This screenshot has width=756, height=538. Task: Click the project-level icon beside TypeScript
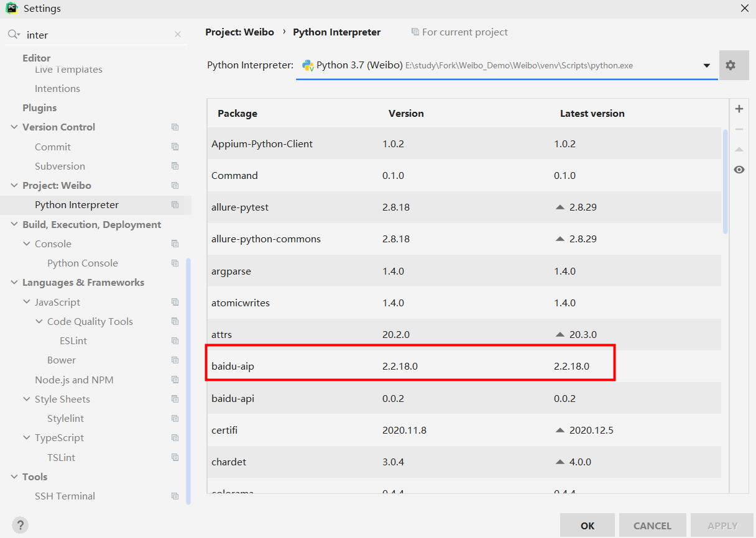[175, 438]
